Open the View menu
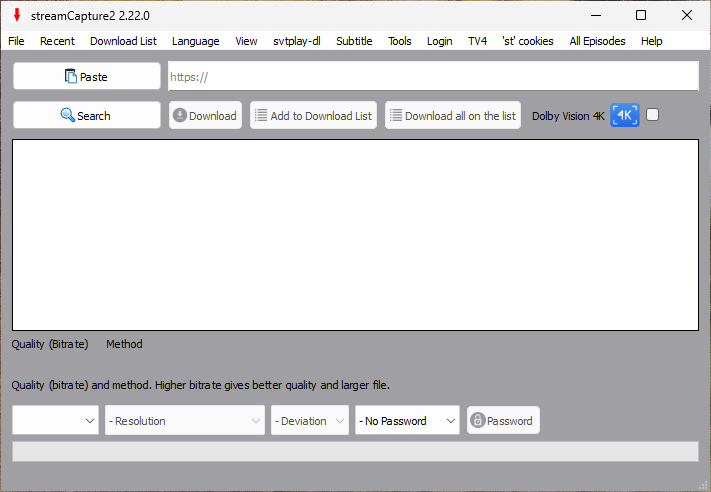The image size is (711, 492). pos(246,41)
